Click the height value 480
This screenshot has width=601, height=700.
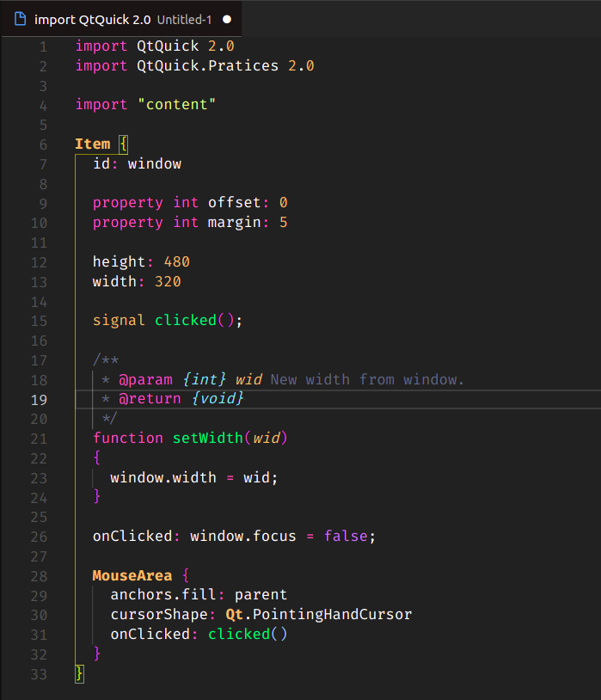(177, 261)
